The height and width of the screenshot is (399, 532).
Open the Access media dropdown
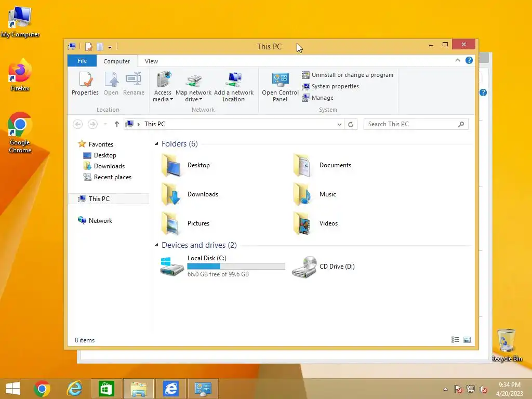[163, 87]
